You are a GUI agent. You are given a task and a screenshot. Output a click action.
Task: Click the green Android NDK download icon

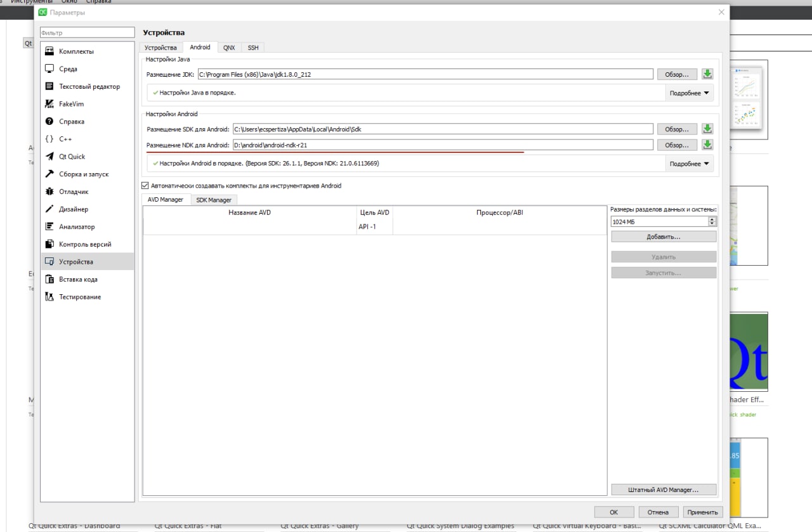click(707, 145)
